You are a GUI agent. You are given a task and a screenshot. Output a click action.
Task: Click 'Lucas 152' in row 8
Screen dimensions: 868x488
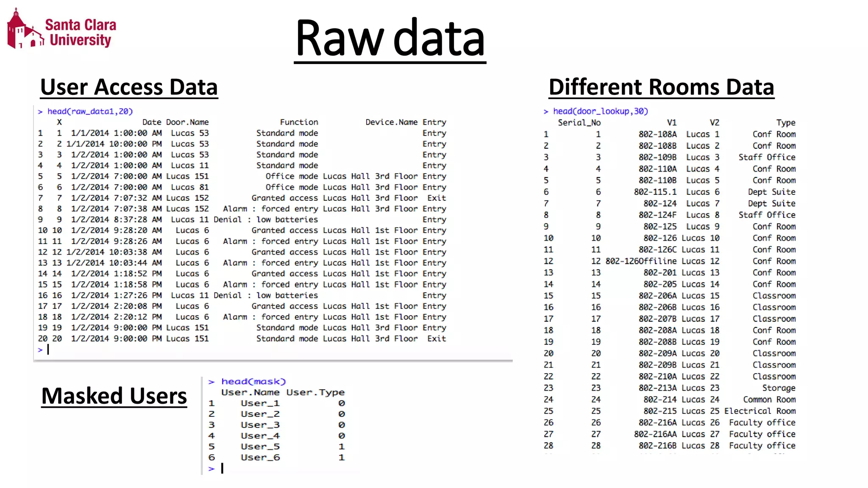(187, 209)
